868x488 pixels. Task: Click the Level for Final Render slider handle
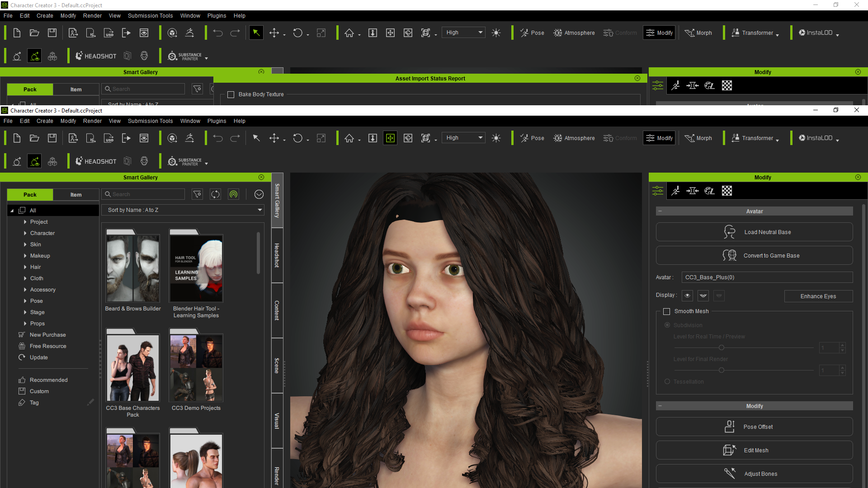pyautogui.click(x=722, y=371)
